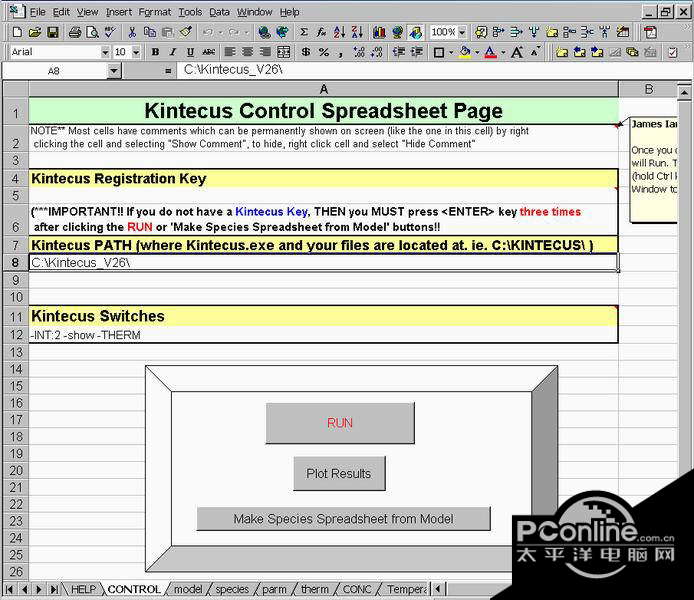
Task: Click the Insert Hyperlink globe icon
Action: pos(264,32)
